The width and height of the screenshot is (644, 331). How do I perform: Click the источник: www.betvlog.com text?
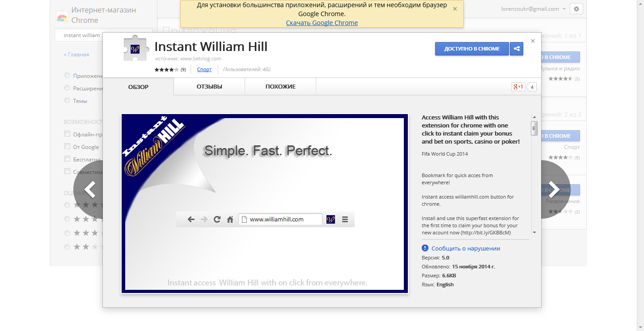point(188,59)
